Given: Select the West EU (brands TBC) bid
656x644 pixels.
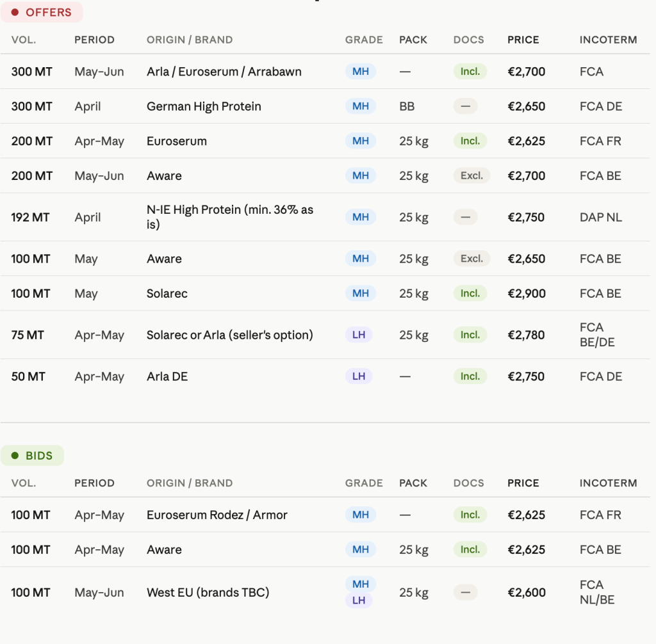Looking at the screenshot, I should click(325, 592).
